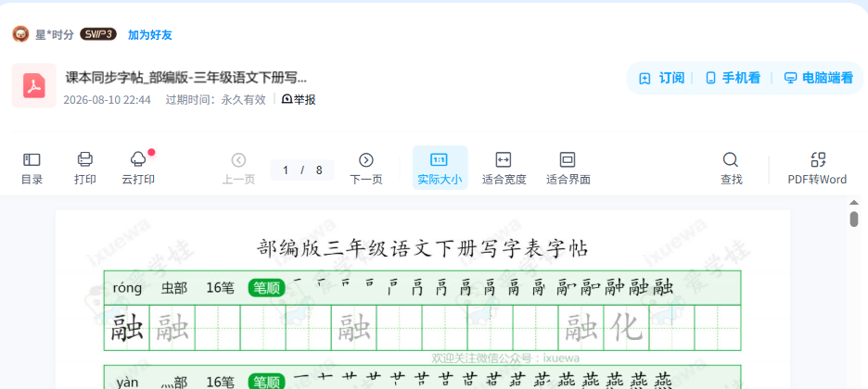This screenshot has width=868, height=389.
Task: Click the file title 课本同步字帖_部编版
Action: pos(186,78)
